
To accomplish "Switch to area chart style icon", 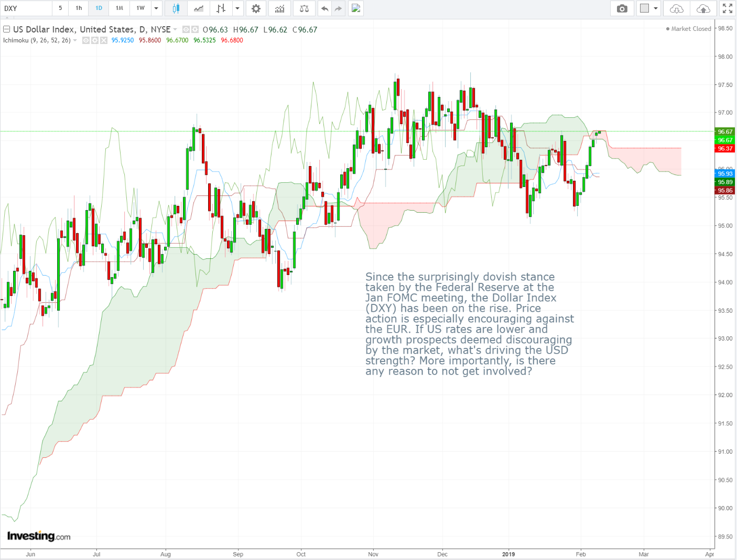I will (199, 8).
